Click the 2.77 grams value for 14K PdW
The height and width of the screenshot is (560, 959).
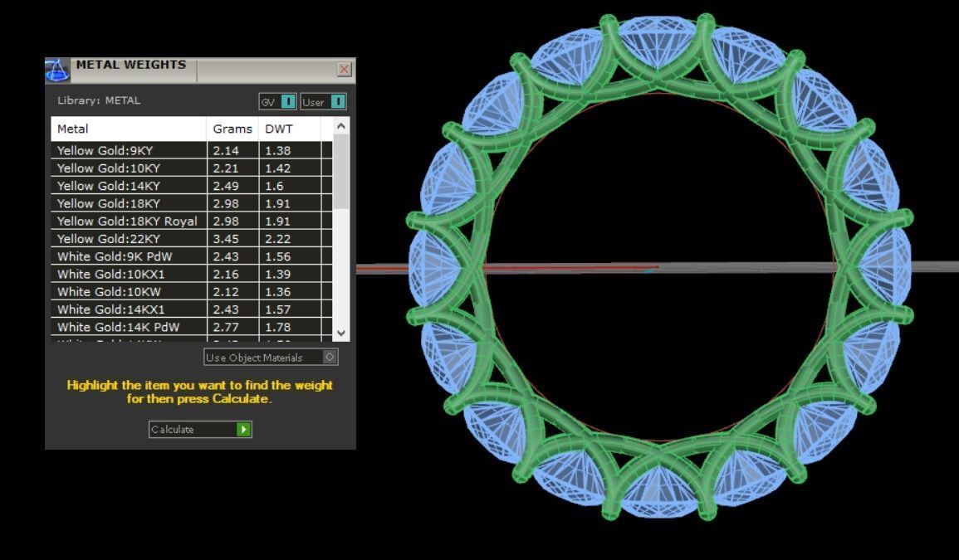coord(226,327)
